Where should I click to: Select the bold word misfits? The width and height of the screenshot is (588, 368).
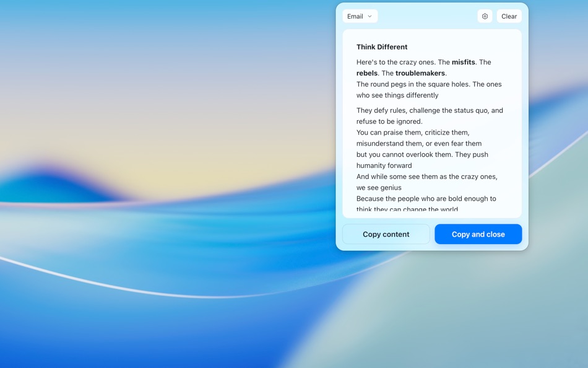464,62
